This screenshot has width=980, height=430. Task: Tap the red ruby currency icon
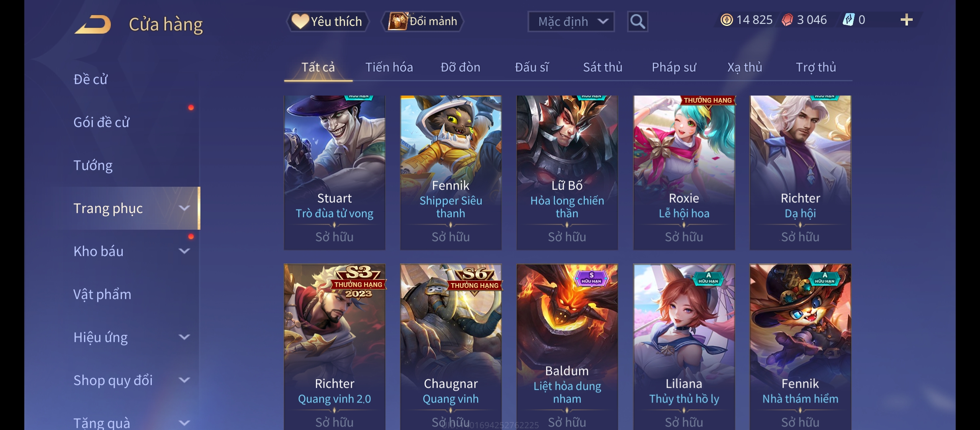[x=787, y=20]
